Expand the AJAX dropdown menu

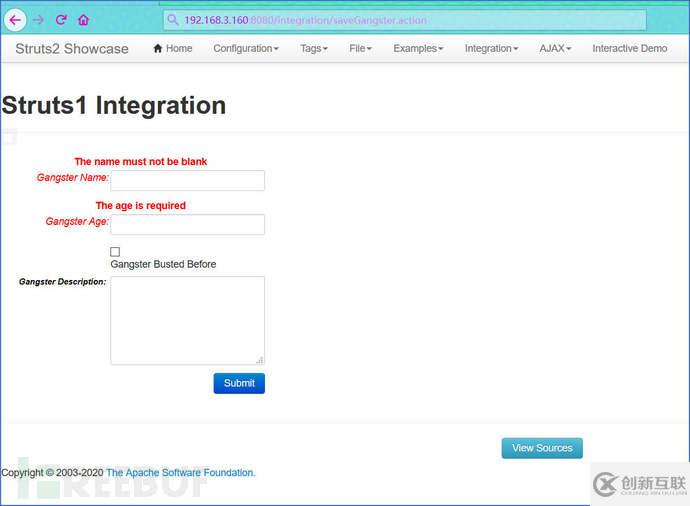click(555, 48)
